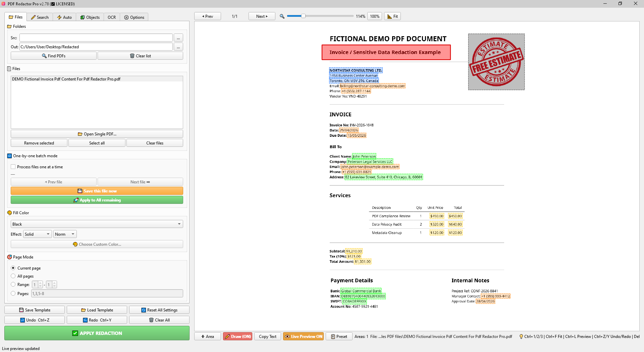The image size is (644, 352).
Task: Click the zoom magnifier icon
Action: (282, 16)
